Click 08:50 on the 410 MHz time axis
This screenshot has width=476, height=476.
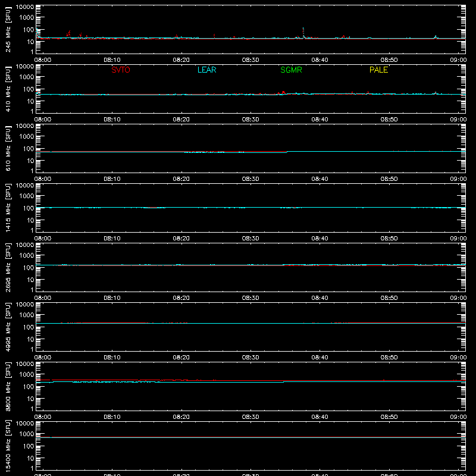click(x=389, y=120)
